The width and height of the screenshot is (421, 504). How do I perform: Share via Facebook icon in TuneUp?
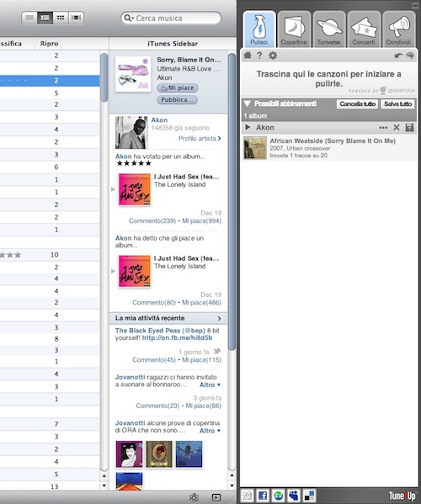tap(263, 496)
